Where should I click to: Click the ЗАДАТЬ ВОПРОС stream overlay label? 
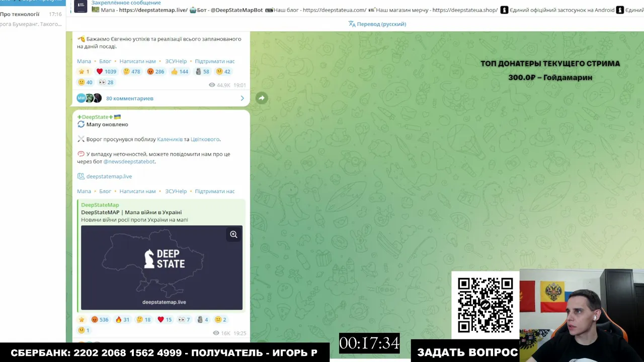tap(467, 352)
